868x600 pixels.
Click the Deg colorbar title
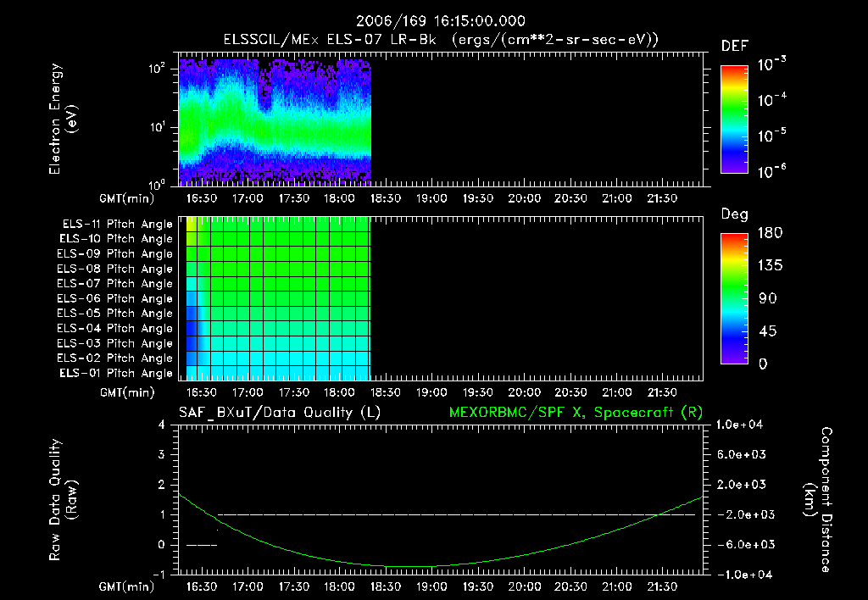(735, 214)
